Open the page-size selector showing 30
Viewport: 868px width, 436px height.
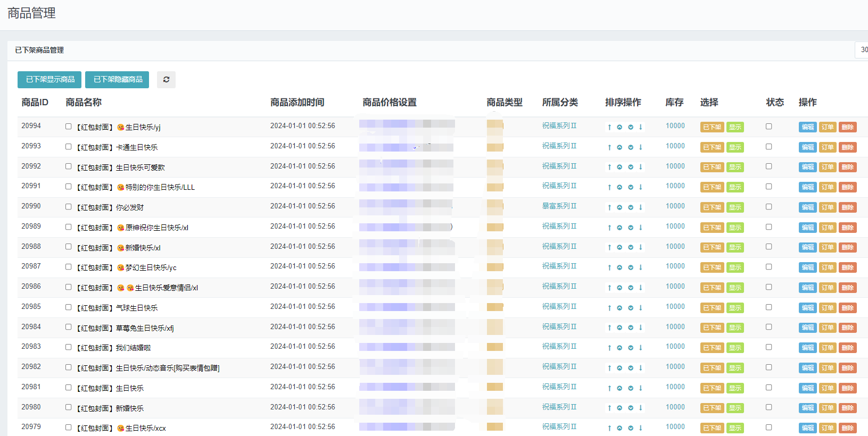[862, 50]
